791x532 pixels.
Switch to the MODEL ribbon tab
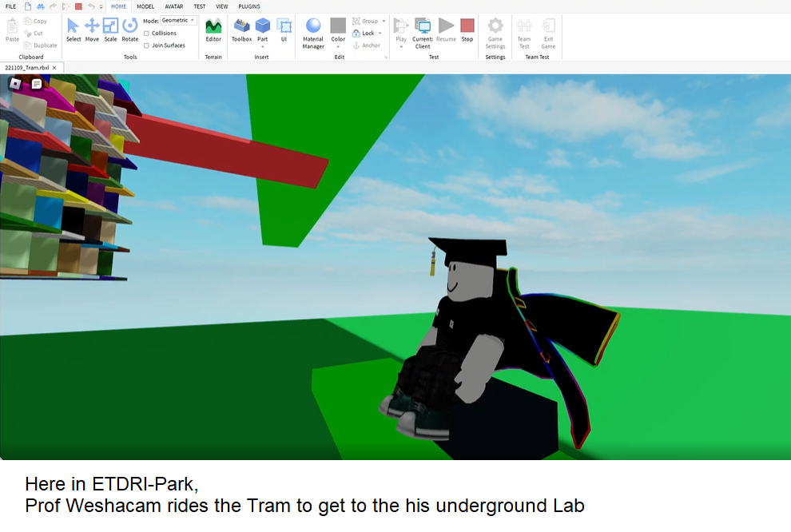point(145,6)
